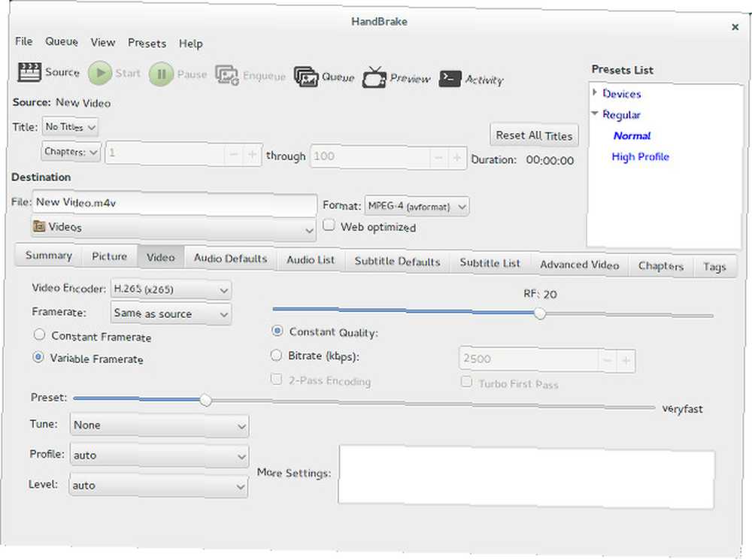752x560 pixels.
Task: Open the Video Encoder dropdown
Action: click(x=171, y=289)
